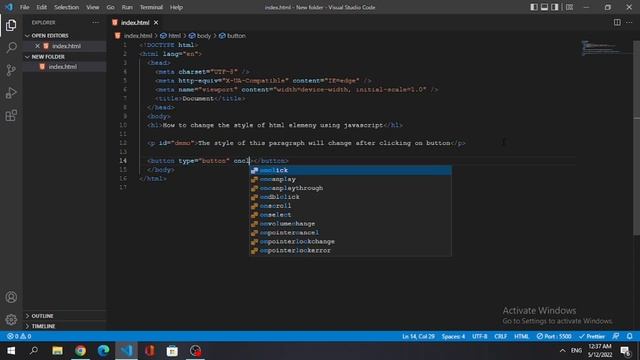Viewport: 640px width, 360px height.
Task: Select ondblclick autocomplete suggestion
Action: [x=351, y=197]
